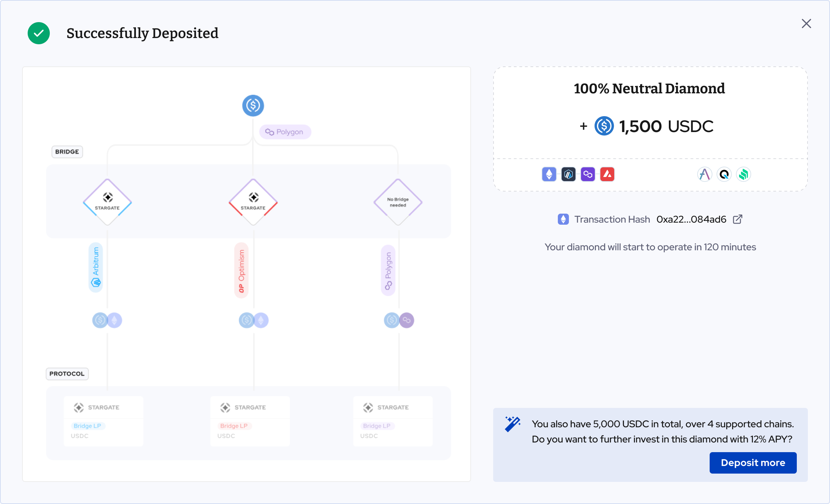Image resolution: width=830 pixels, height=504 pixels.
Task: Click the horizontal Polygon tag near top
Action: click(x=285, y=132)
